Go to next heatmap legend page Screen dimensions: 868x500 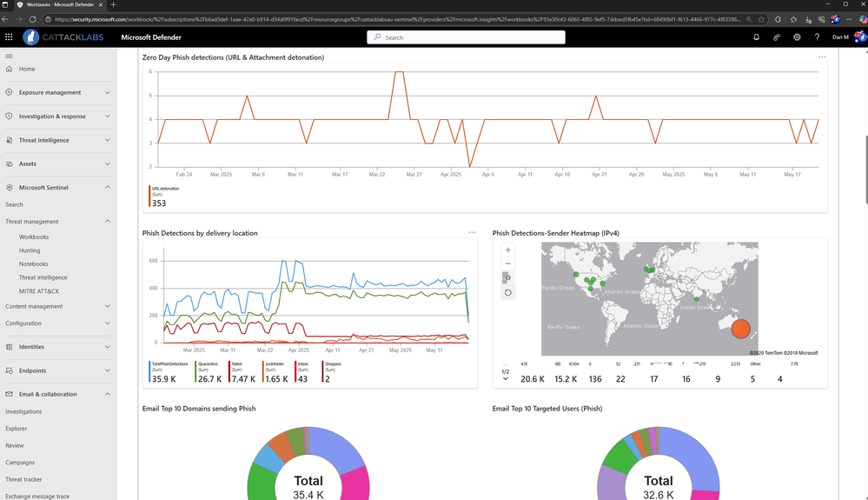click(x=506, y=379)
